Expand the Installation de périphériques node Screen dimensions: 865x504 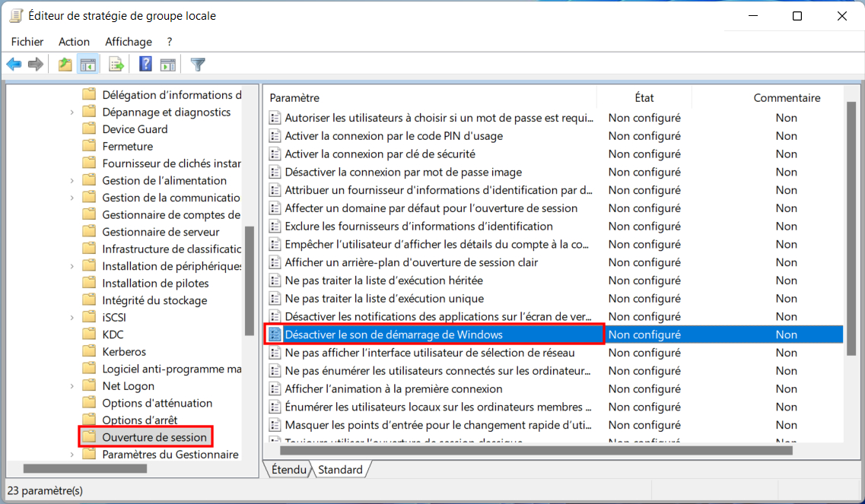click(x=72, y=266)
